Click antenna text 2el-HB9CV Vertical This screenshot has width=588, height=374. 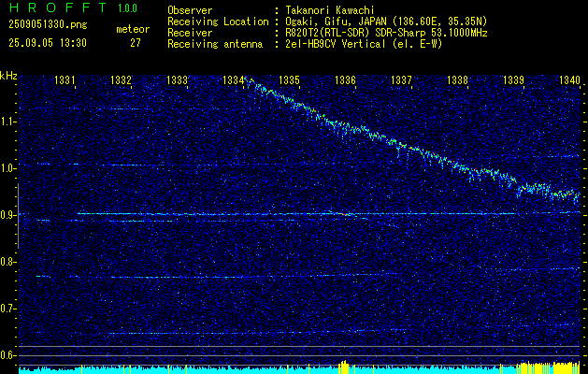tap(335, 44)
